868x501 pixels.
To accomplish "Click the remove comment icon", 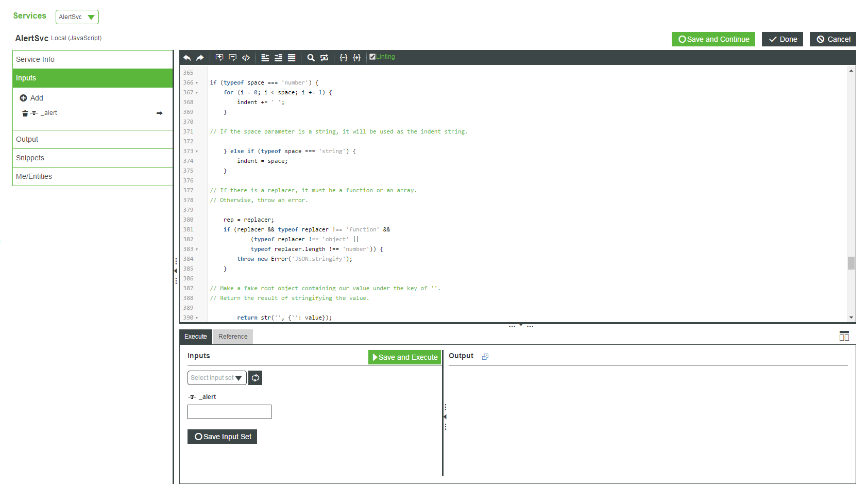I will pos(233,58).
